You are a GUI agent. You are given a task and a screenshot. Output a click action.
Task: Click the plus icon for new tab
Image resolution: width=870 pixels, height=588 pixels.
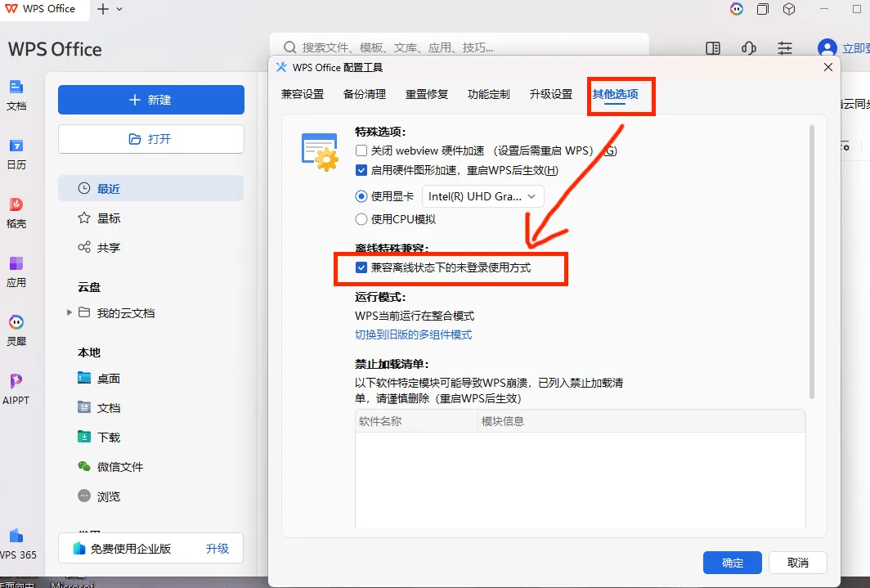pos(103,9)
